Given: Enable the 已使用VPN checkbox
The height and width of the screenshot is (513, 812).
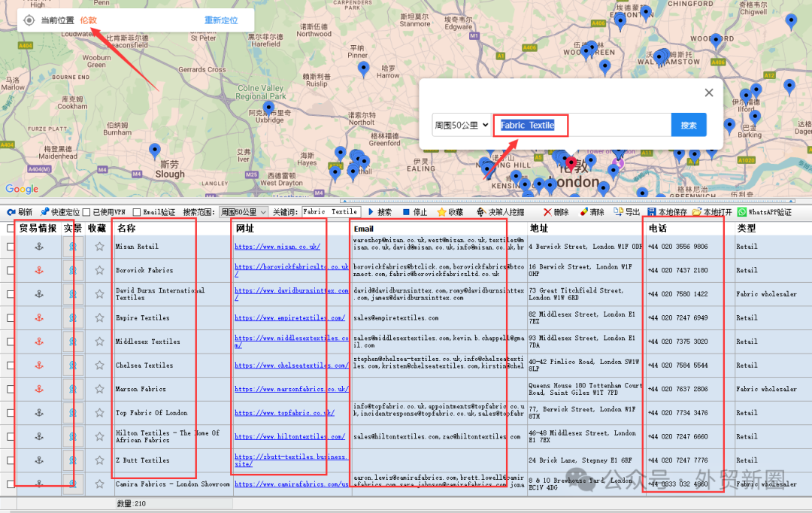Looking at the screenshot, I should click(86, 213).
